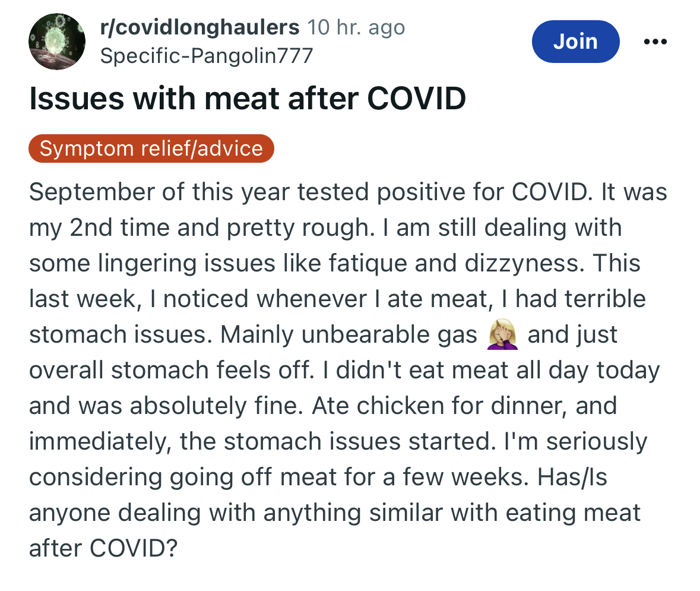Screen dimensions: 700x591
Task: Click the 10 hr. ago timestamp
Action: 356,27
